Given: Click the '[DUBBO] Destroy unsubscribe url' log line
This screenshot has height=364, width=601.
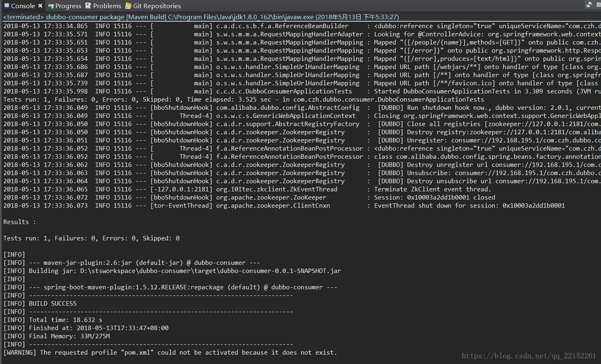Looking at the screenshot, I should [302, 181].
